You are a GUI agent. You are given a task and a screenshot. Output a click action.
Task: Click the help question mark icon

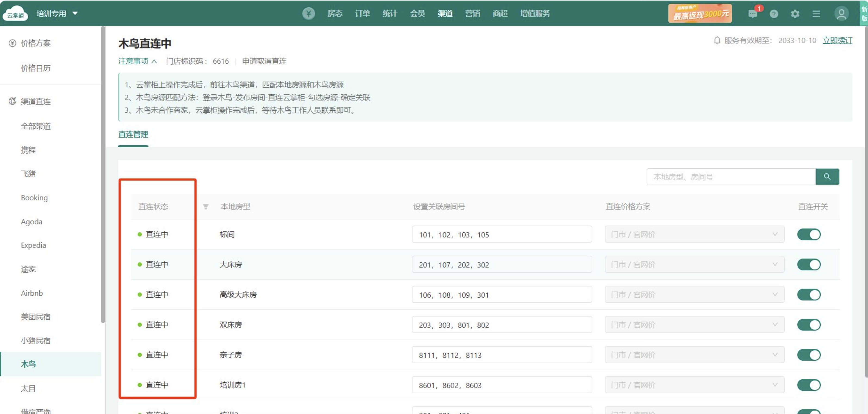[x=774, y=14]
